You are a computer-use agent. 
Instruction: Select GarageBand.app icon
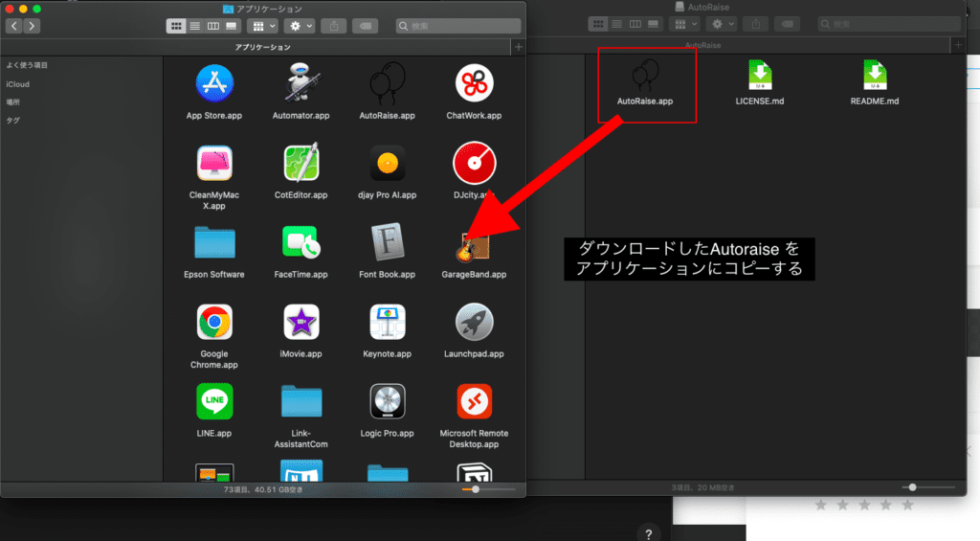click(x=473, y=247)
